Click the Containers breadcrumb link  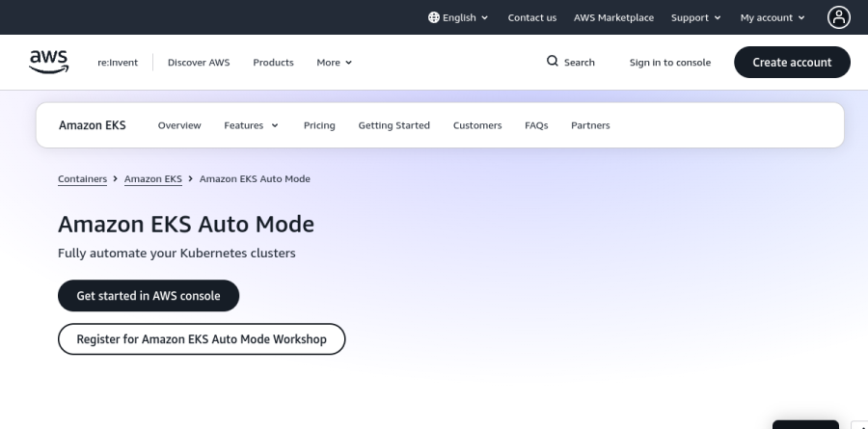tap(83, 178)
